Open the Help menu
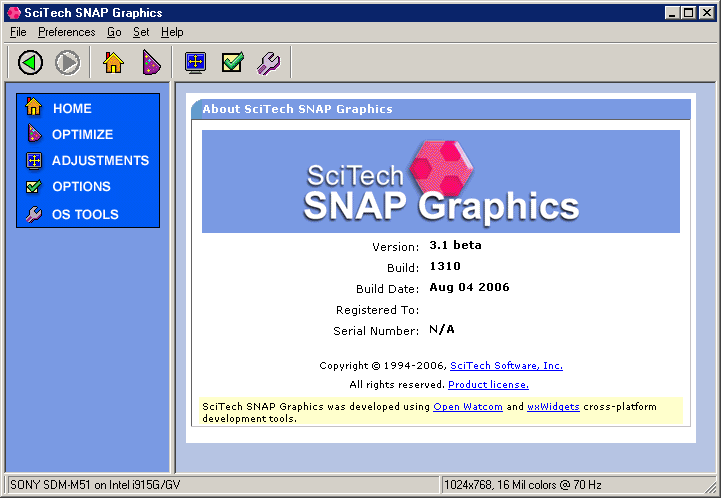The width and height of the screenshot is (721, 498). [x=172, y=32]
